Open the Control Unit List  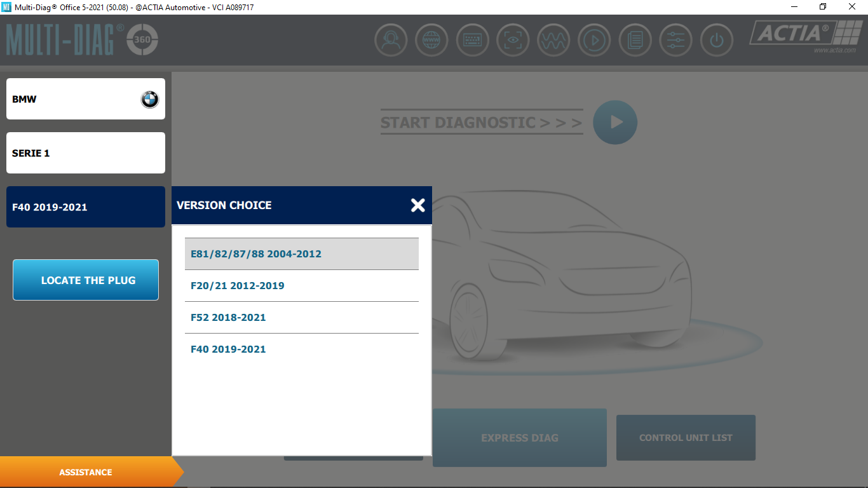click(686, 438)
